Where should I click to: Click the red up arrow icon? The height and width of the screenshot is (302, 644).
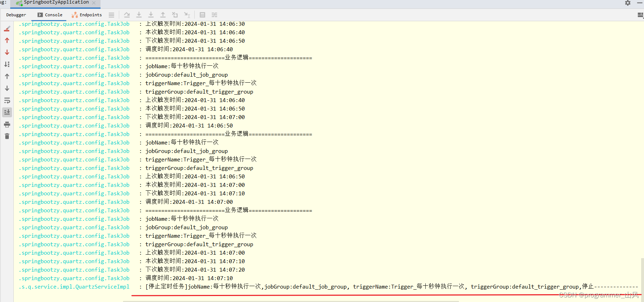coord(7,41)
